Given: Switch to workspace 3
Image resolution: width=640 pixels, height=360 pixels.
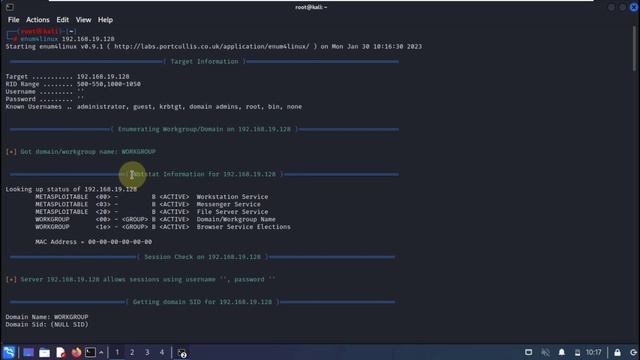Looking at the screenshot, I should (x=147, y=352).
